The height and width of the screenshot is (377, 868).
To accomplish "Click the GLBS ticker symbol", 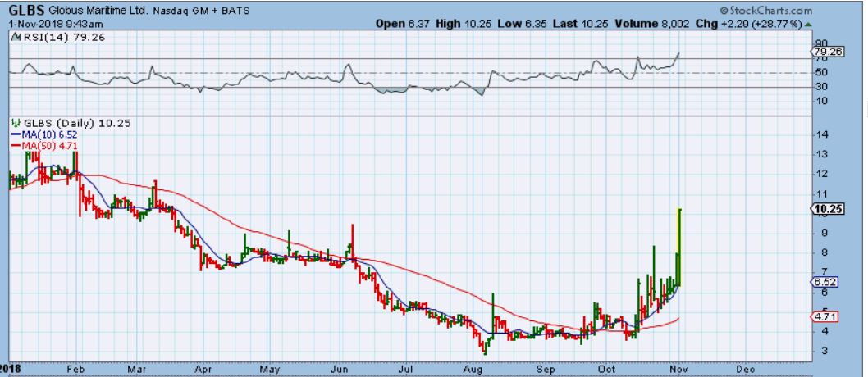I will click(26, 10).
